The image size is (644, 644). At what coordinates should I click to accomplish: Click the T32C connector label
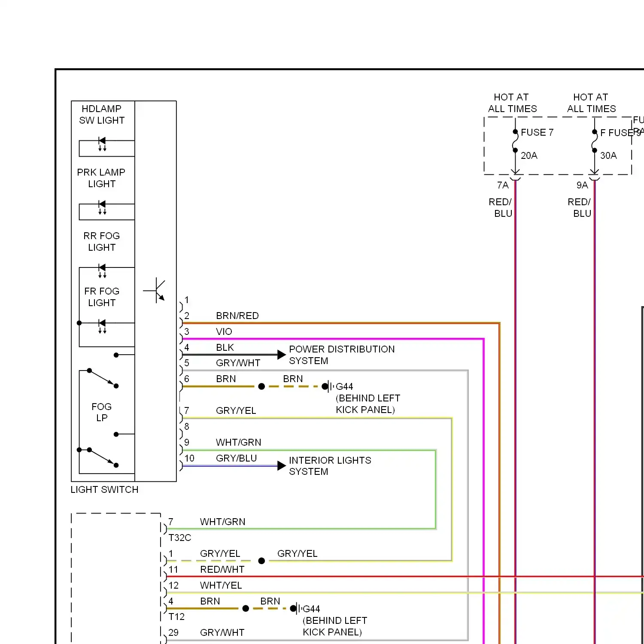coord(180,538)
